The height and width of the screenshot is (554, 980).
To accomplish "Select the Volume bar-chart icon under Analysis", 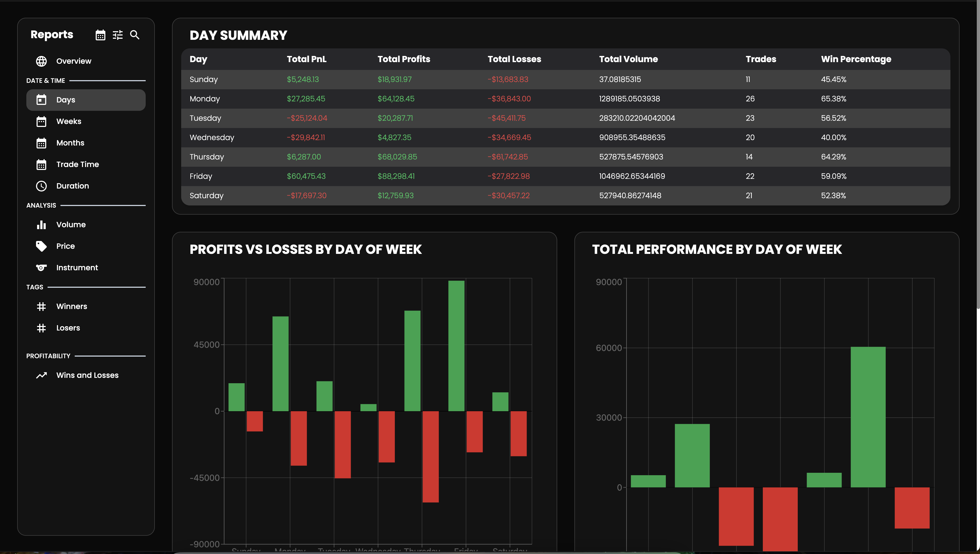I will click(x=41, y=225).
